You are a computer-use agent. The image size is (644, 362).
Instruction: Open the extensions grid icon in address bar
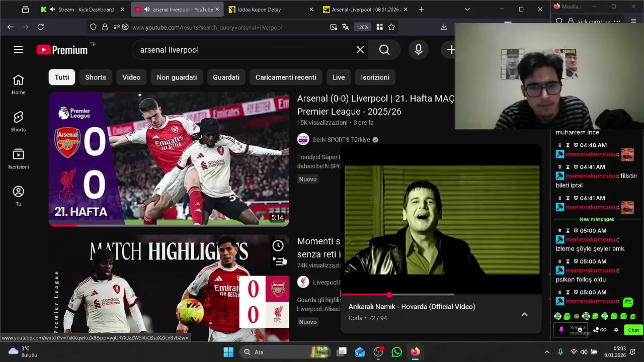pos(379,27)
